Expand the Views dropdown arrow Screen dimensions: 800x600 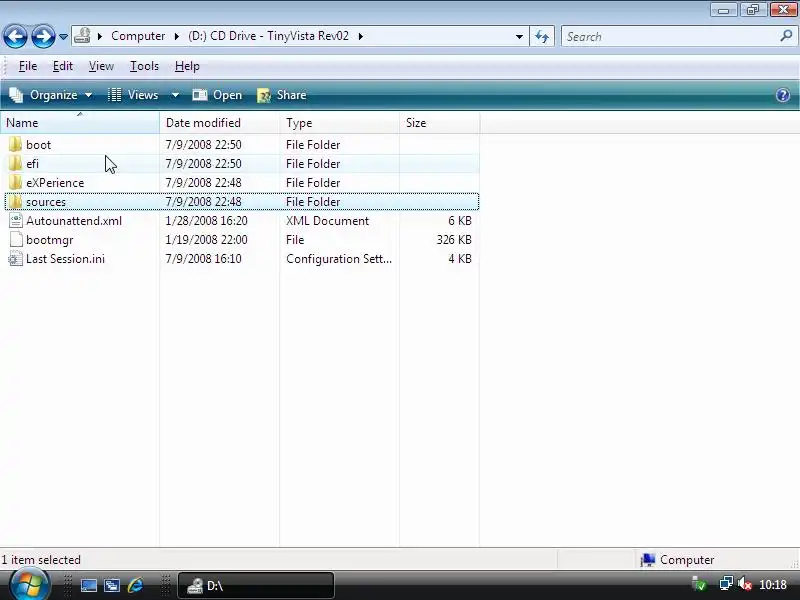(175, 95)
